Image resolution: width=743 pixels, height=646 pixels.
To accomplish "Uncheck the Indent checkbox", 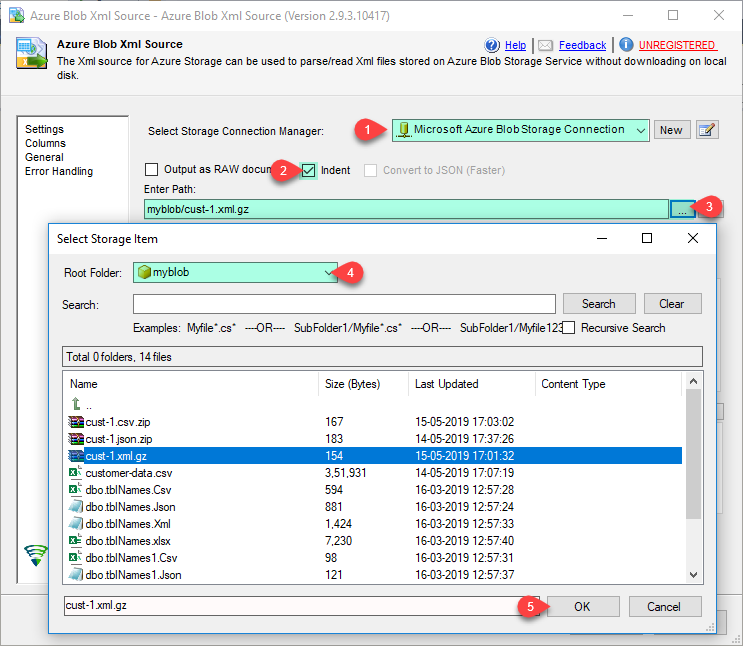I will [x=308, y=170].
